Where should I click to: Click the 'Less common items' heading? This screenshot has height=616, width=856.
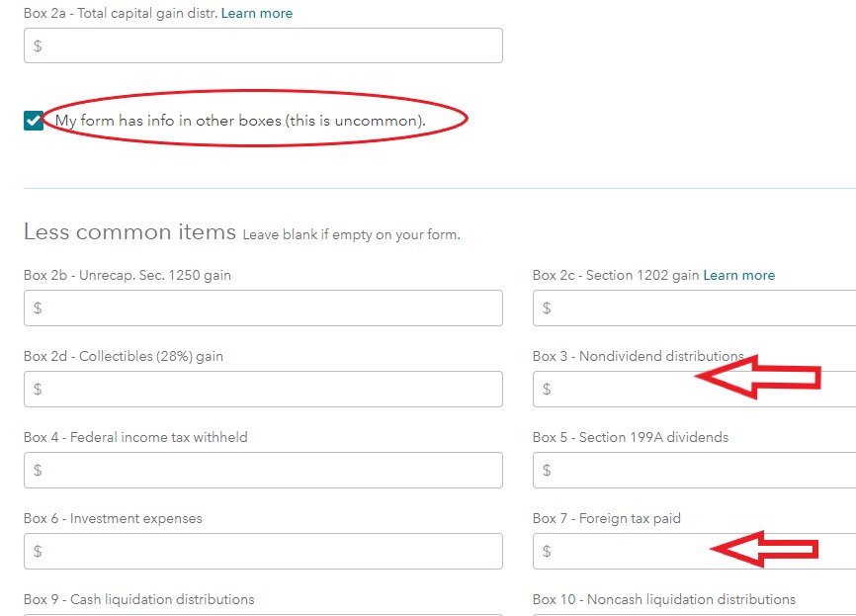tap(129, 232)
